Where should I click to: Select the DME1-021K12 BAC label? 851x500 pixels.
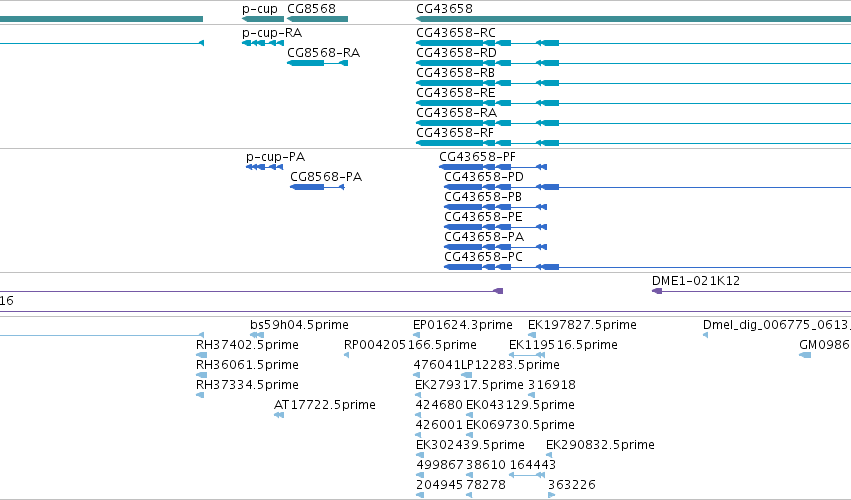pyautogui.click(x=696, y=281)
